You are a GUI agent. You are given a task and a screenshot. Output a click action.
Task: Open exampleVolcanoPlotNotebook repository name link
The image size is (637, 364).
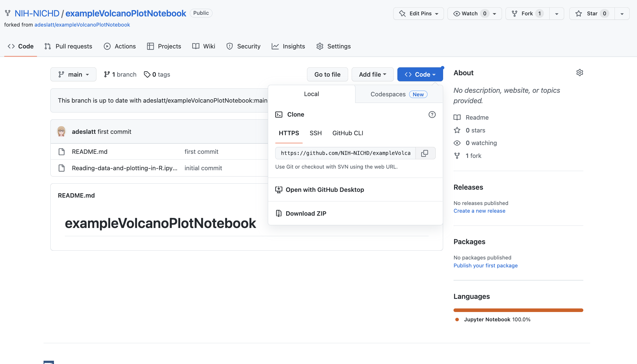(x=126, y=13)
